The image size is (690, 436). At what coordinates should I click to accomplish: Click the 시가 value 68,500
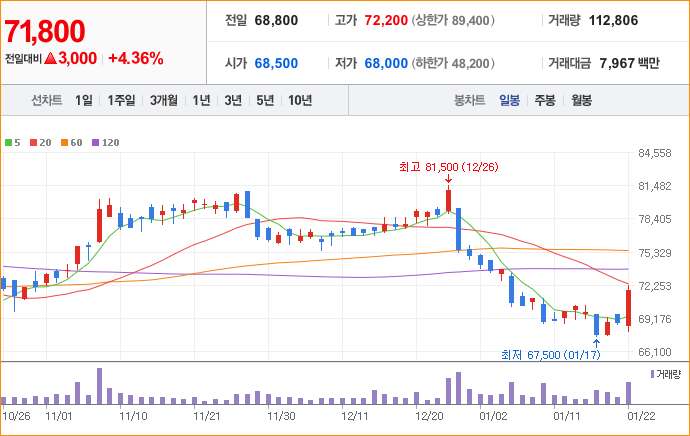(x=276, y=63)
